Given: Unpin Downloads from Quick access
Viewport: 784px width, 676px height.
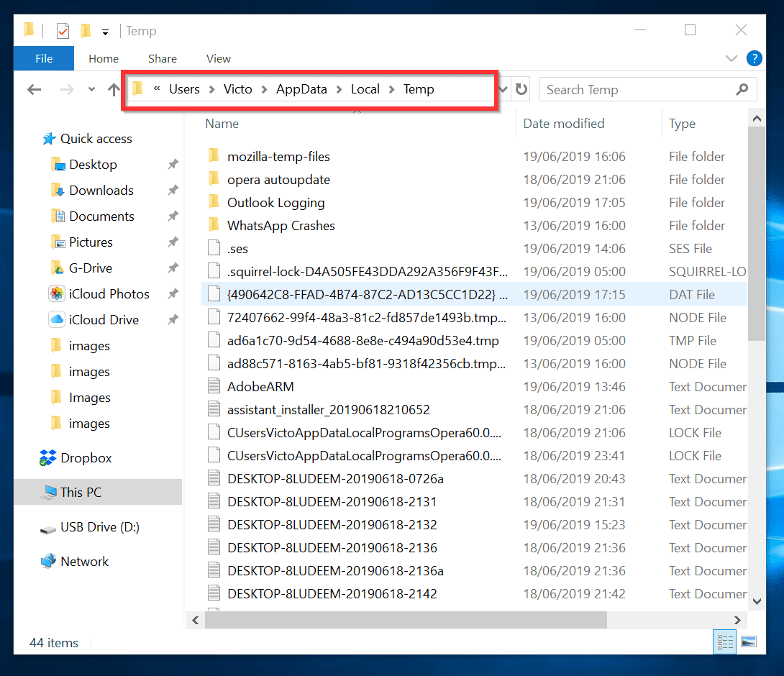Looking at the screenshot, I should (x=173, y=190).
